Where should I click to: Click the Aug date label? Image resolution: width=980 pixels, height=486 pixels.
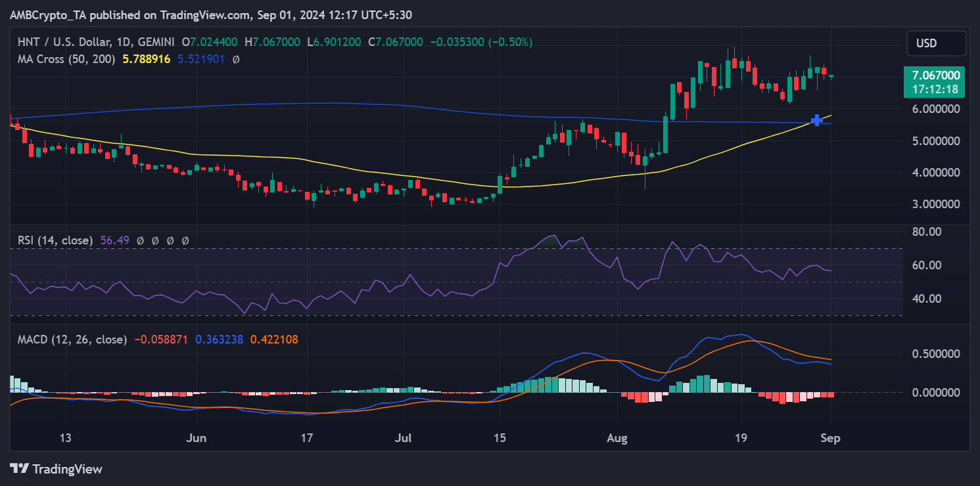click(617, 437)
